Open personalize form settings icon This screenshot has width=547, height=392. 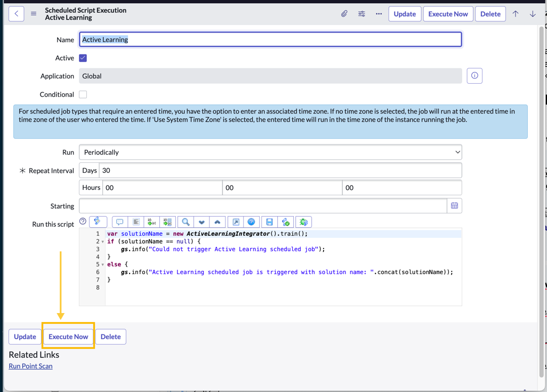point(361,14)
